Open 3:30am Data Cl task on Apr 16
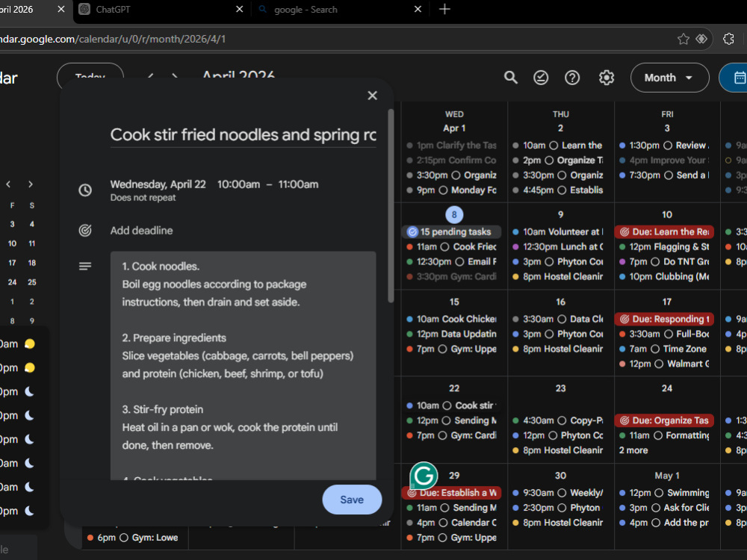The height and width of the screenshot is (560, 747). point(559,319)
